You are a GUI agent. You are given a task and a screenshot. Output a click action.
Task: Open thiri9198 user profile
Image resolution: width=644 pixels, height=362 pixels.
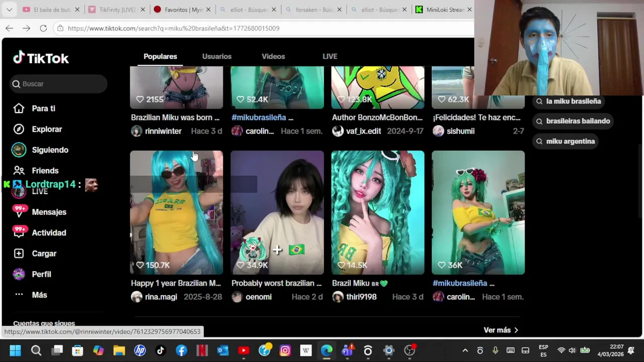[361, 297]
